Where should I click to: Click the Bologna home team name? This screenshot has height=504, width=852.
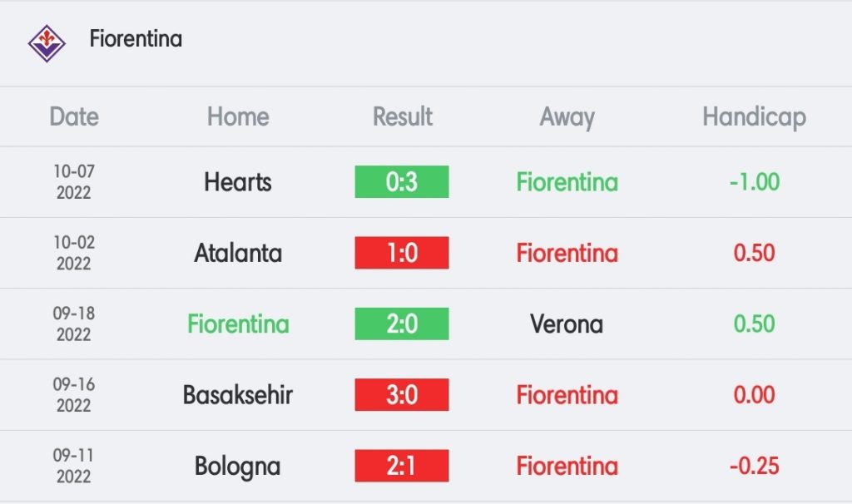238,467
